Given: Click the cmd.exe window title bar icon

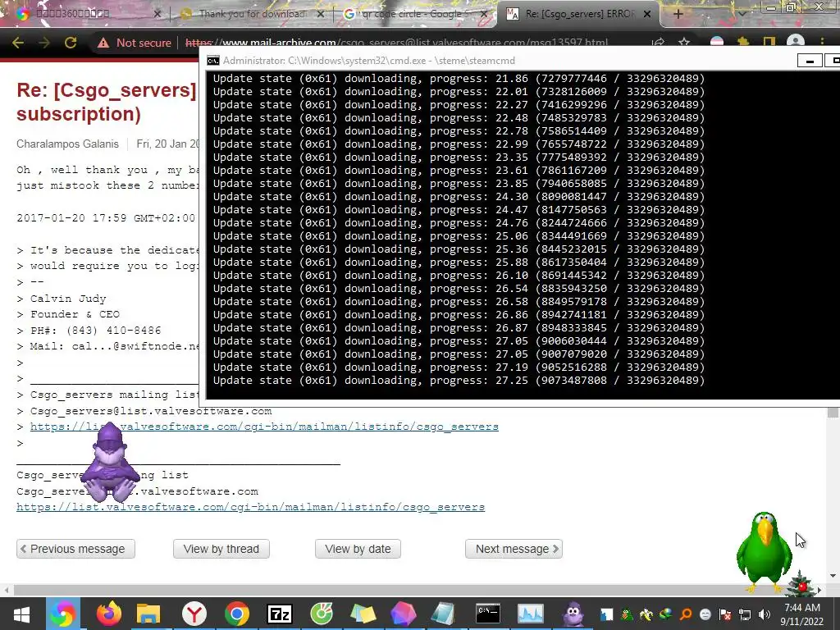Looking at the screenshot, I should (212, 61).
